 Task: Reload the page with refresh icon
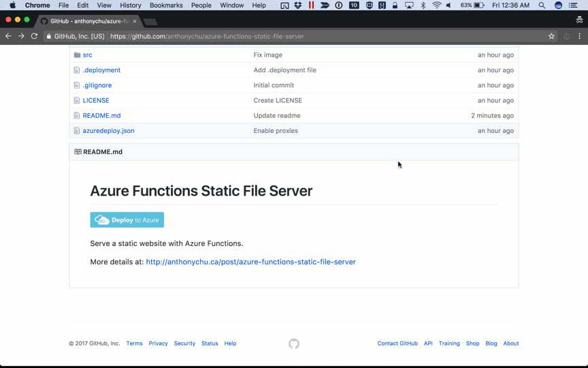click(x=34, y=36)
